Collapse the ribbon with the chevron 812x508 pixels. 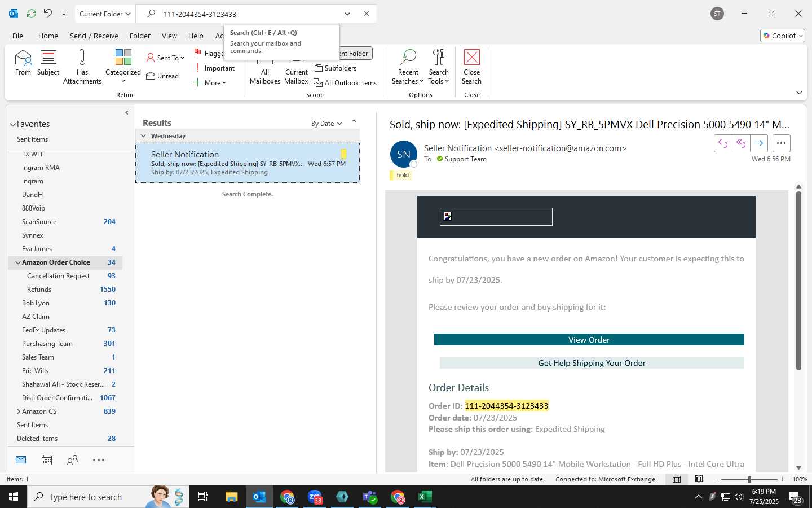tap(799, 93)
